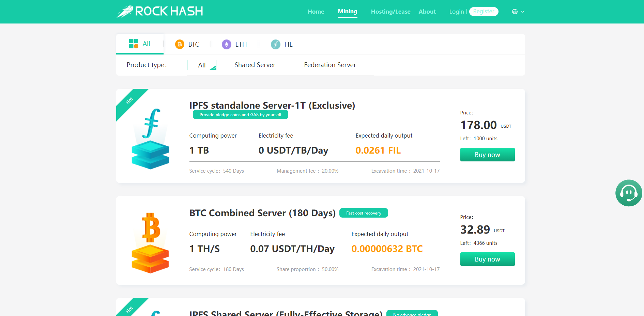Click the Bitcoin server illustration on BTC Combined card
This screenshot has width=644, height=316.
150,243
